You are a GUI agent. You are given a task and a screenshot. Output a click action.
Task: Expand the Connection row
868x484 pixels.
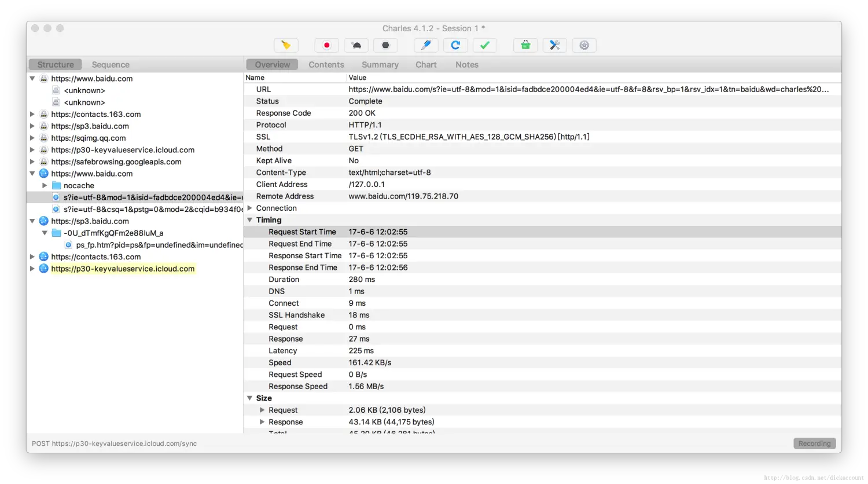coord(250,208)
